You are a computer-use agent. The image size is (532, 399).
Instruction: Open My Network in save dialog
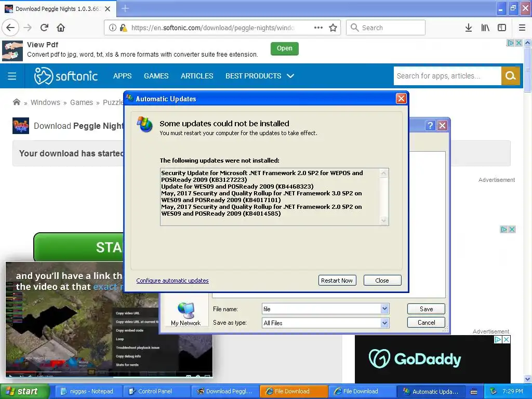[185, 314]
